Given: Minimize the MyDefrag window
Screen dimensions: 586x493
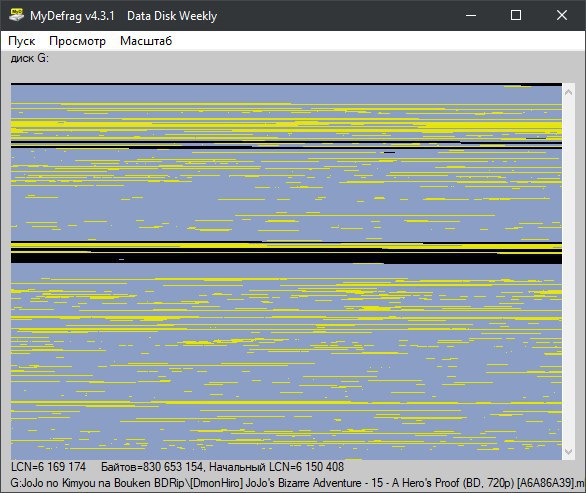Looking at the screenshot, I should pyautogui.click(x=471, y=15).
